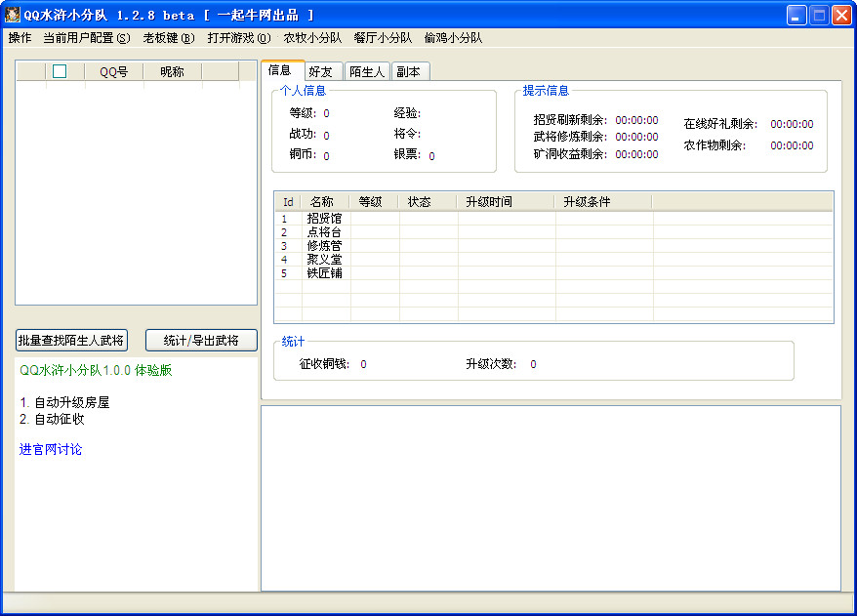This screenshot has height=616, width=857.
Task: Switch to the 信息 tab
Action: pyautogui.click(x=280, y=70)
